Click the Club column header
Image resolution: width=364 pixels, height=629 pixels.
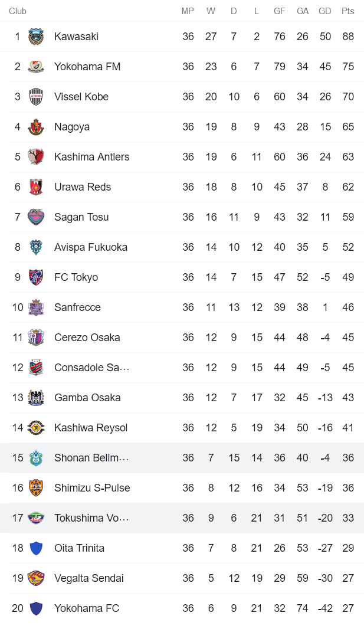18,11
